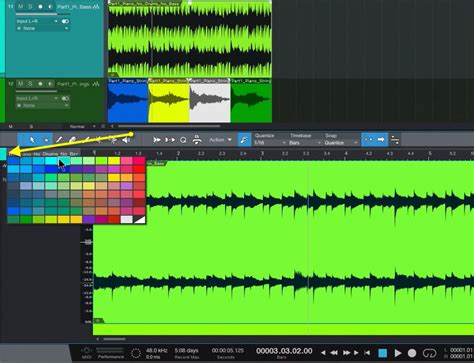Select the Range tool next to Arrow tool

pos(46,140)
